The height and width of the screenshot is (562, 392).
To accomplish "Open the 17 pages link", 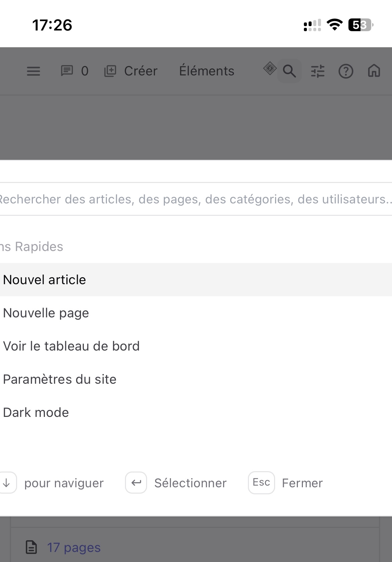I will 74,548.
